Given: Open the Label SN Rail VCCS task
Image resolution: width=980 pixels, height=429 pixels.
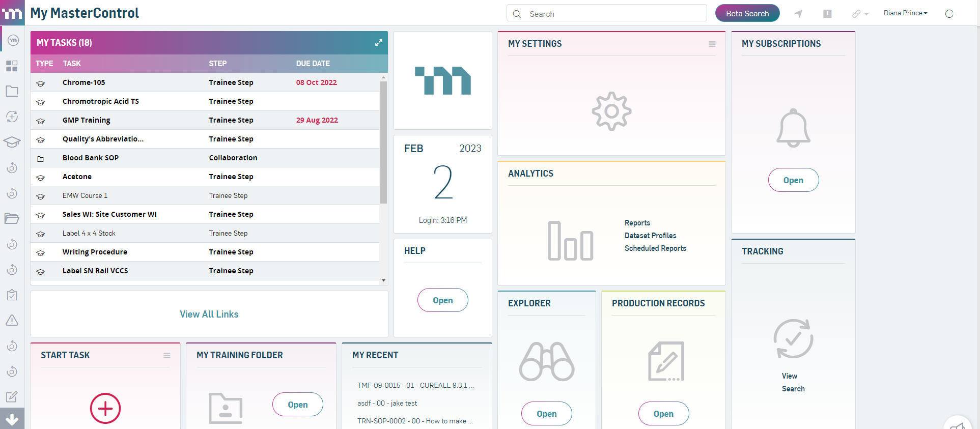Looking at the screenshot, I should [95, 271].
